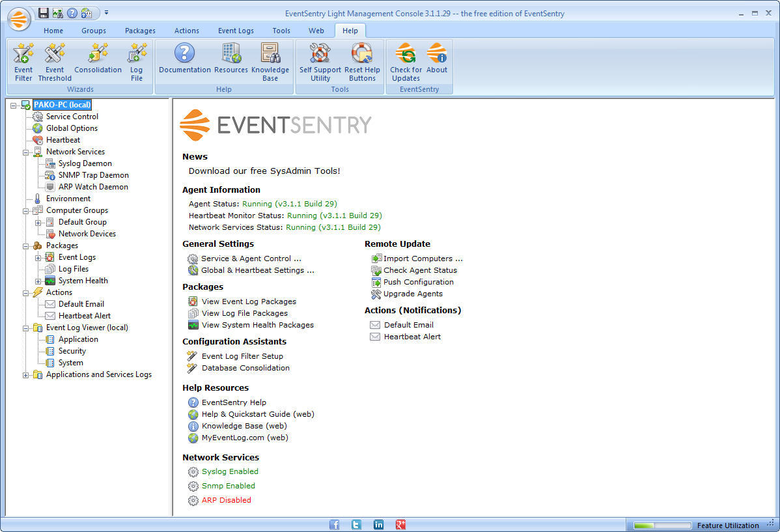Switch to the Actions ribbon tab
The width and height of the screenshot is (780, 532).
(187, 31)
